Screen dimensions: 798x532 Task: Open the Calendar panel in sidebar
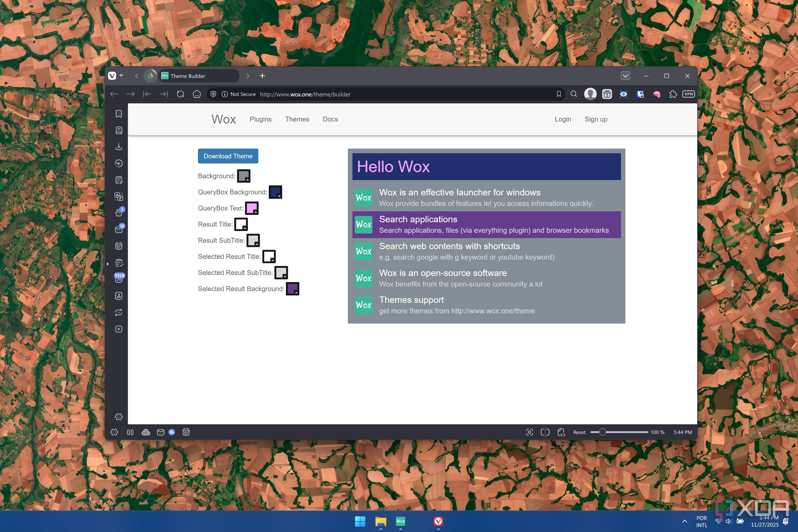119,246
